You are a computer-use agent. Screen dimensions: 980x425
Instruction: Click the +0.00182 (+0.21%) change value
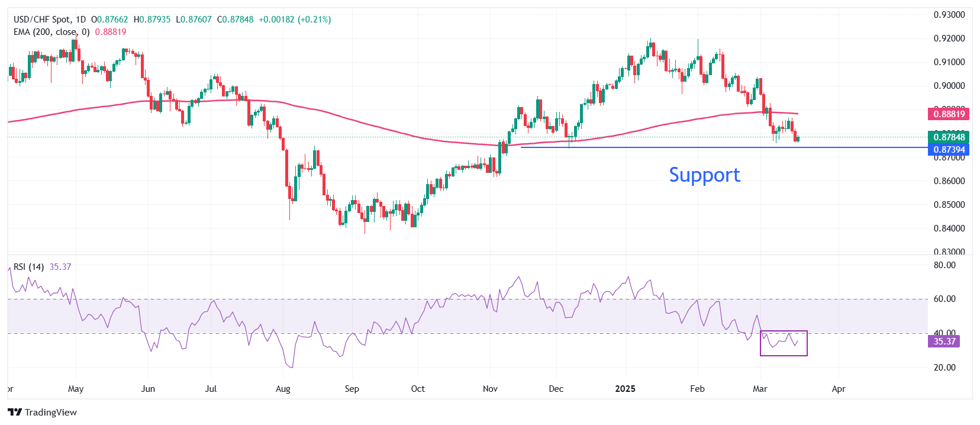tap(295, 20)
